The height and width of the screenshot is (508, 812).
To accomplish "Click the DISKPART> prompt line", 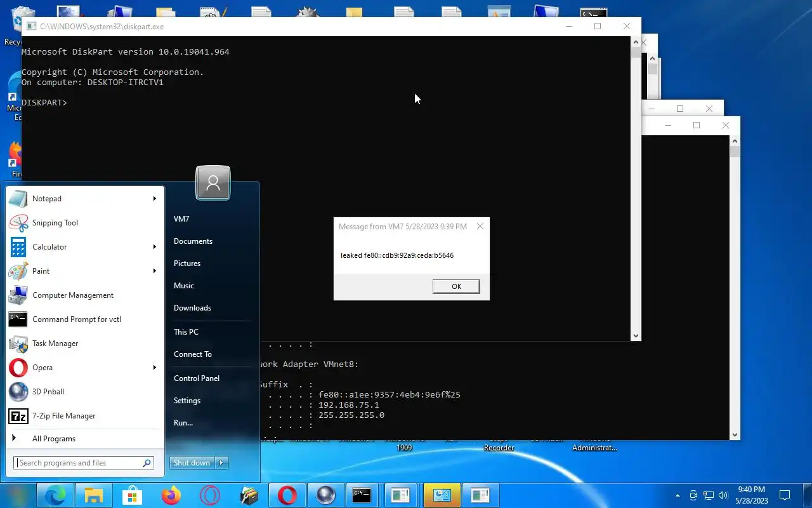I will (x=44, y=102).
